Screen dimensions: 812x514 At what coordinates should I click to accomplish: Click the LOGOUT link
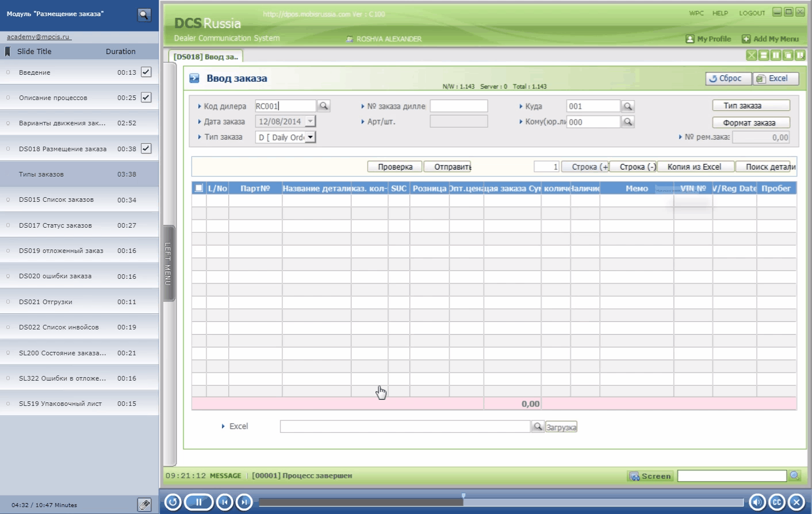point(752,13)
